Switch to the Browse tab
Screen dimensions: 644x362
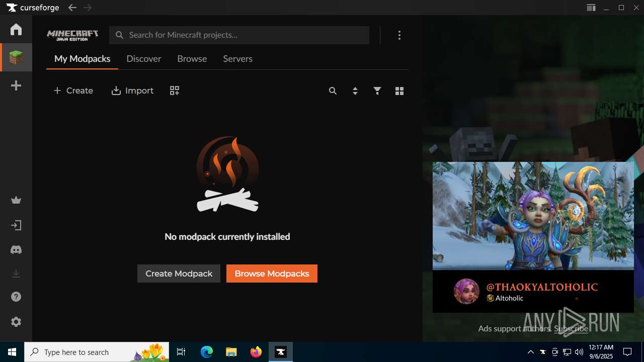tap(192, 59)
